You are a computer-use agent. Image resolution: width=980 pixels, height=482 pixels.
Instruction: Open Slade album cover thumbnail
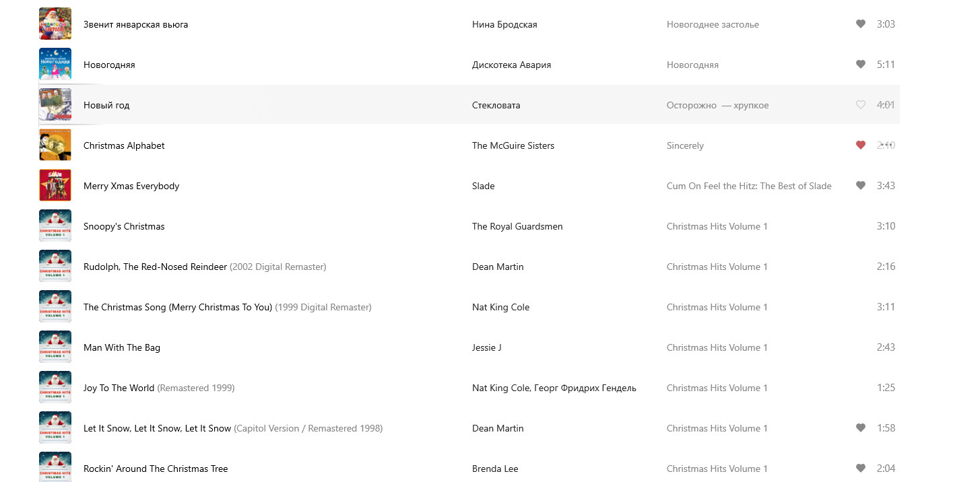55,186
